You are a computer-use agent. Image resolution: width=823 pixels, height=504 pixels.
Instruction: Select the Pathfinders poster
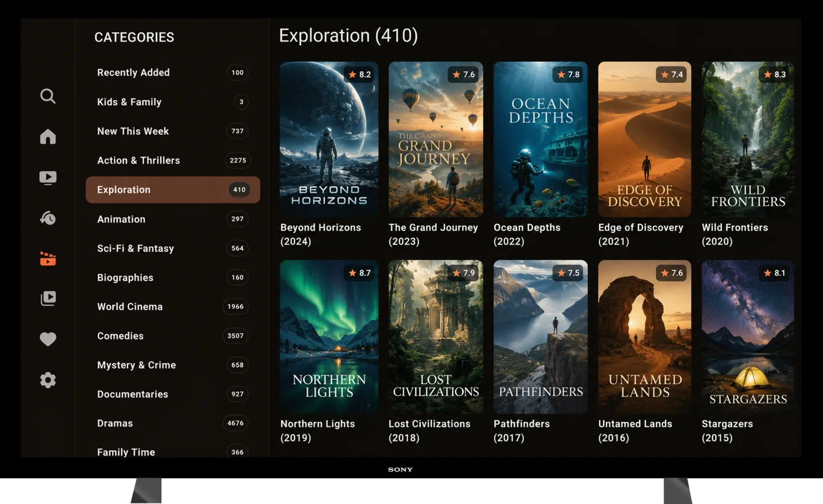click(540, 337)
